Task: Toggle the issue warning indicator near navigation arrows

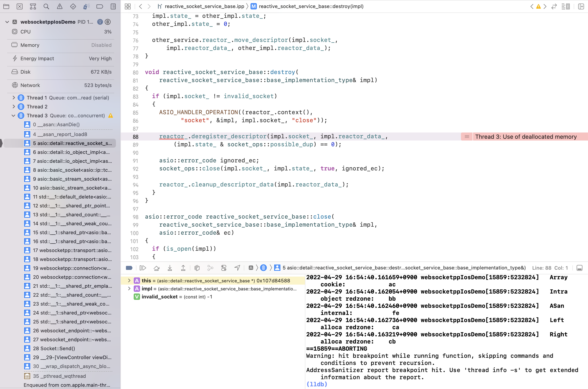Action: point(538,6)
